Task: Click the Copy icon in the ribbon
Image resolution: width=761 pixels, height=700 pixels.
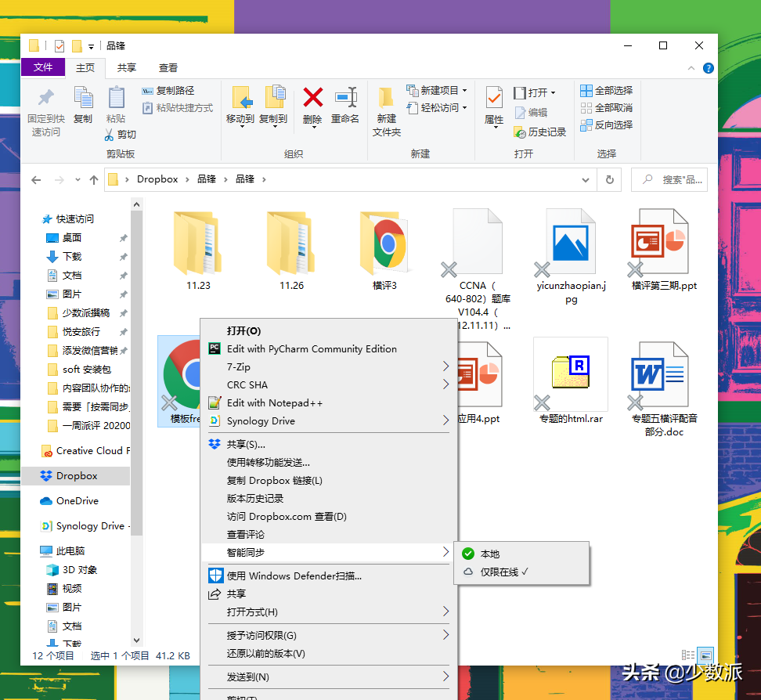Action: (x=83, y=98)
